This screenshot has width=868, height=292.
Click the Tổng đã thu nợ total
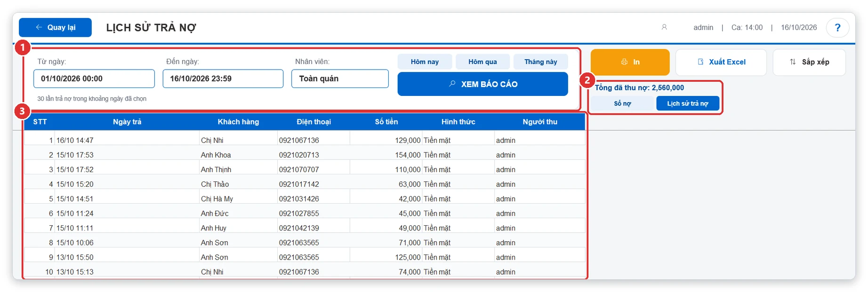point(639,87)
